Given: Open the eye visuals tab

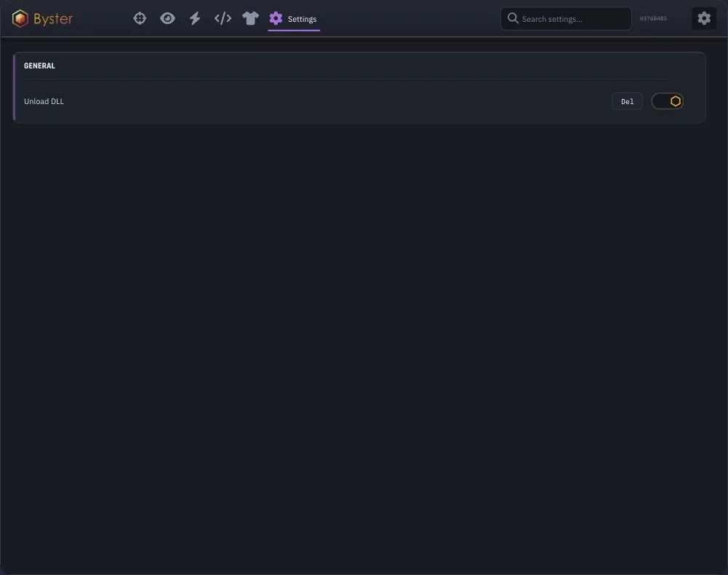Looking at the screenshot, I should coord(167,19).
